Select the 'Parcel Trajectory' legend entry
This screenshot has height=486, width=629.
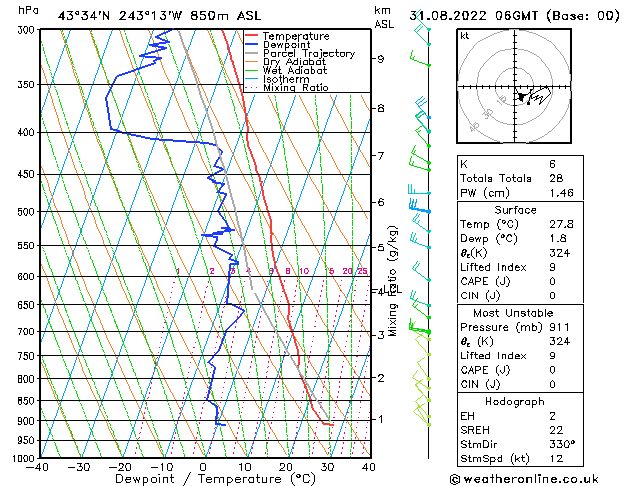tap(309, 53)
